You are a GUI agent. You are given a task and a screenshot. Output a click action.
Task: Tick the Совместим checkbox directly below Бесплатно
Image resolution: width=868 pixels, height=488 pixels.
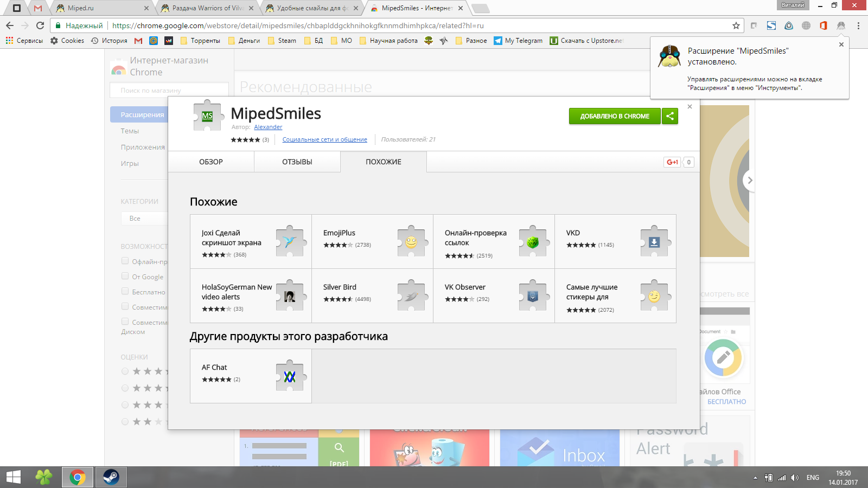pyautogui.click(x=125, y=306)
